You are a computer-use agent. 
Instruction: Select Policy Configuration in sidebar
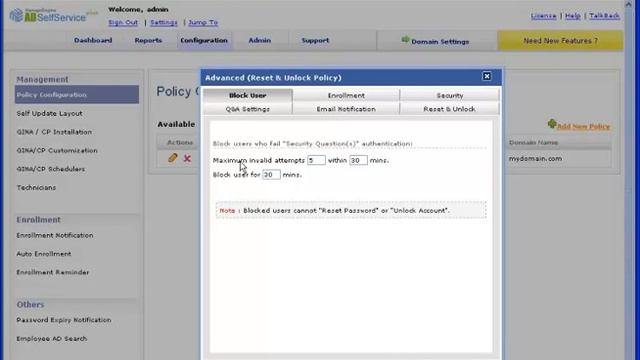pos(77,95)
